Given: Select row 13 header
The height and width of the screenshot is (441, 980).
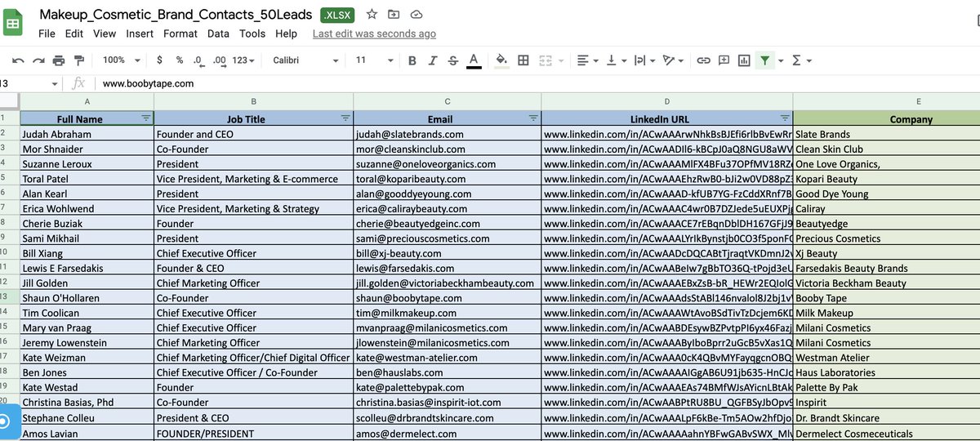Looking at the screenshot, I should click(9, 298).
